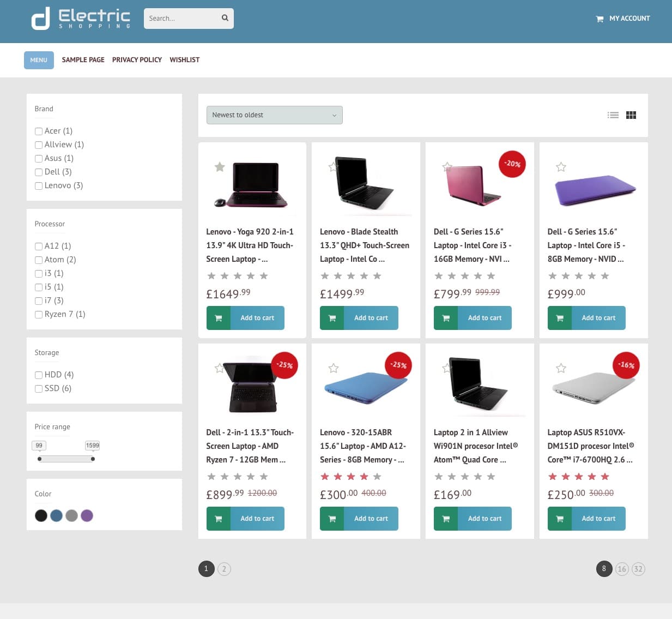Screen dimensions: 672x619
Task: Enable the SSD storage filter
Action: pos(39,389)
